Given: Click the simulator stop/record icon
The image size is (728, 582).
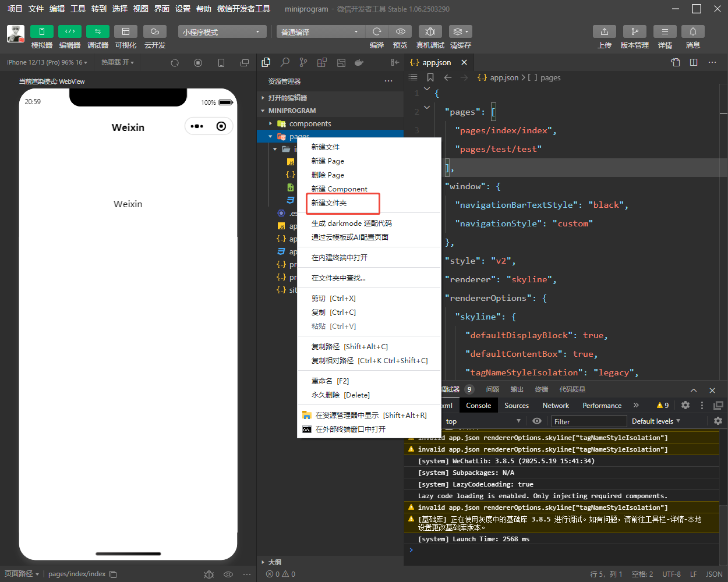Looking at the screenshot, I should tap(198, 63).
